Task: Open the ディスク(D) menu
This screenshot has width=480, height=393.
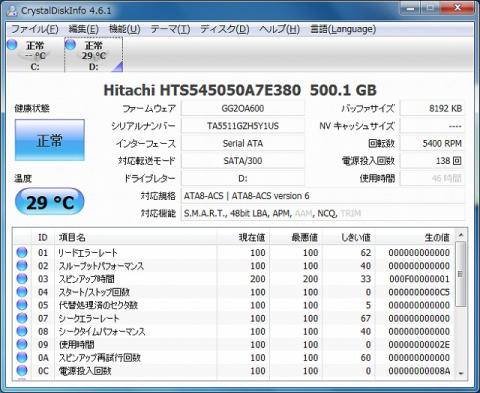Action: [224, 29]
